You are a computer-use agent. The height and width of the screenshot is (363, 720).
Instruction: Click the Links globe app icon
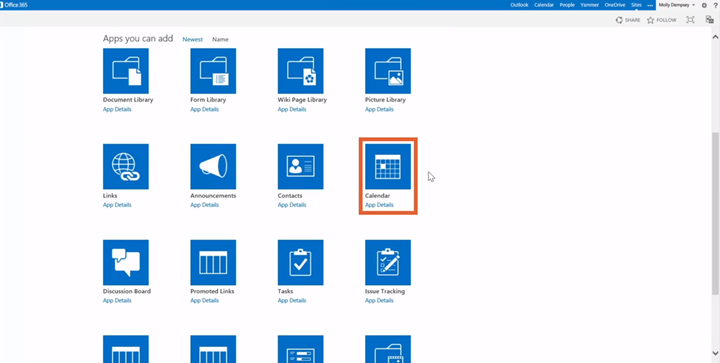coord(126,167)
